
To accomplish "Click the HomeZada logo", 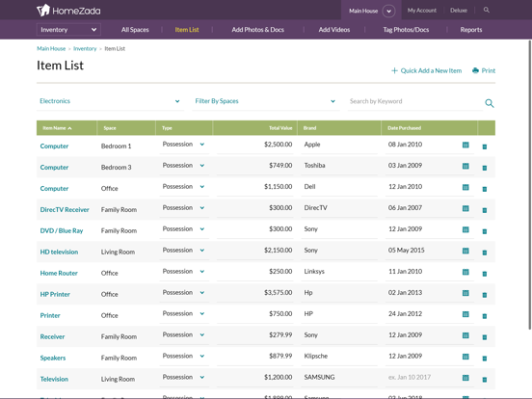I will [68, 11].
